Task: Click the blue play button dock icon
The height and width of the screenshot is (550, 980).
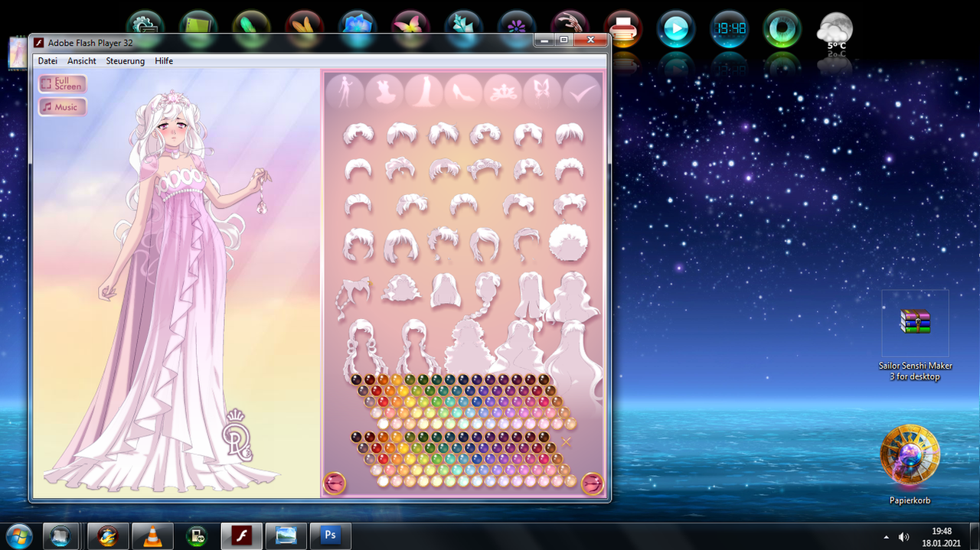Action: click(x=675, y=29)
